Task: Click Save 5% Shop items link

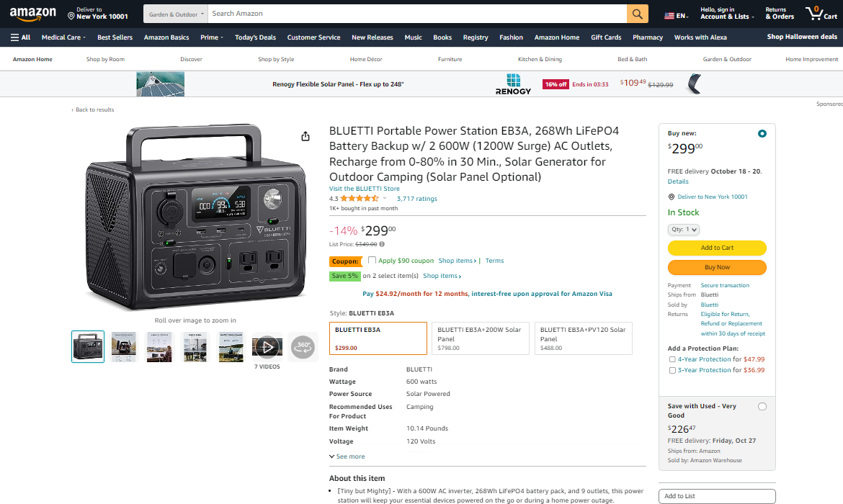Action: [x=442, y=276]
